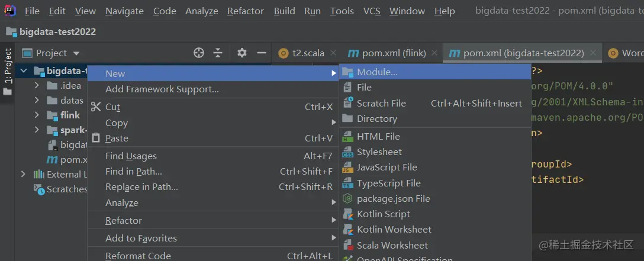Viewport: 644px width, 261px height.
Task: Open Project panel settings gear
Action: (x=242, y=53)
